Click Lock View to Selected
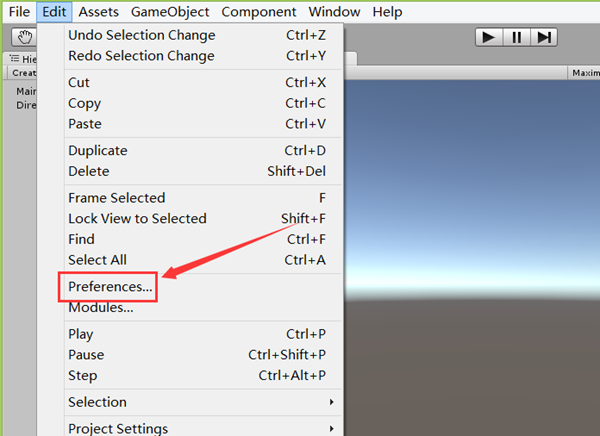 click(x=137, y=219)
